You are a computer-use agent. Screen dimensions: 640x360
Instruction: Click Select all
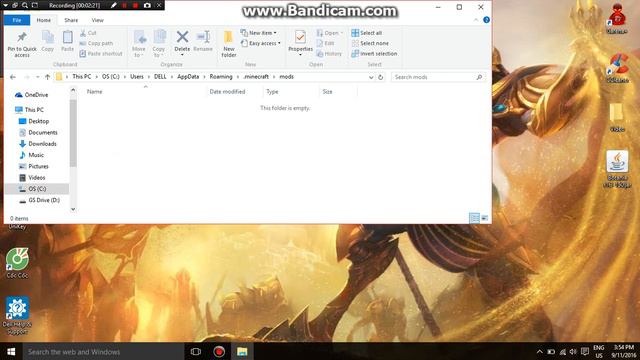coord(367,33)
